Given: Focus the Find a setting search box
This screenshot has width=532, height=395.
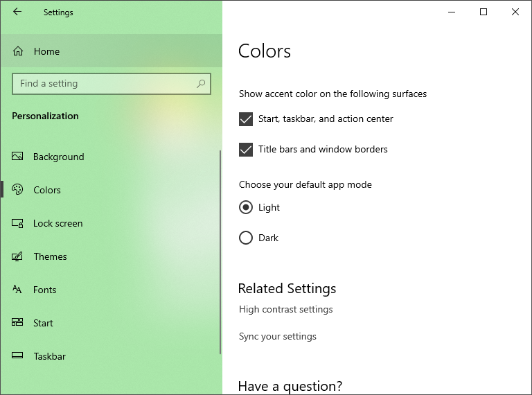Looking at the screenshot, I should point(104,84).
